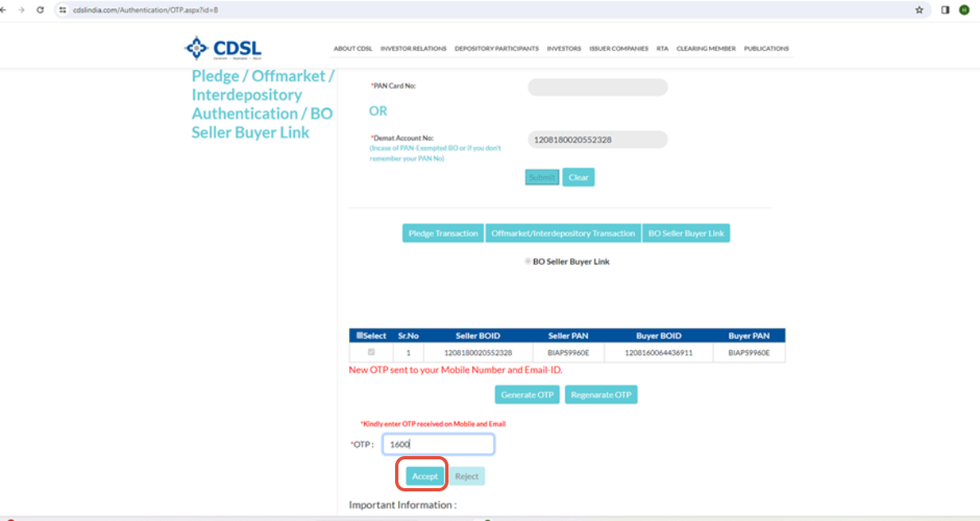Open the browser side panel icon
980x521 pixels.
click(945, 10)
